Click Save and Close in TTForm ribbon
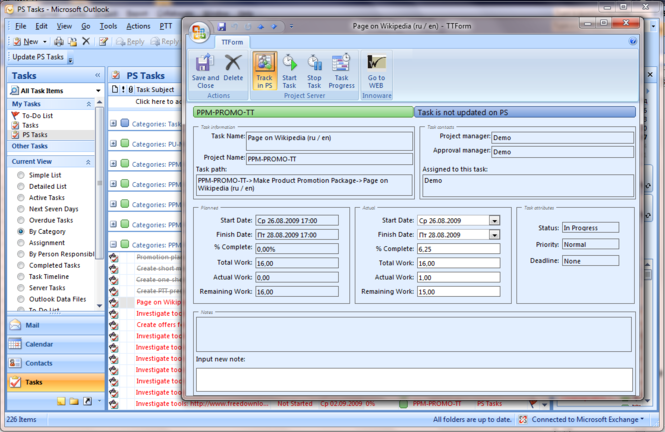 [205, 71]
